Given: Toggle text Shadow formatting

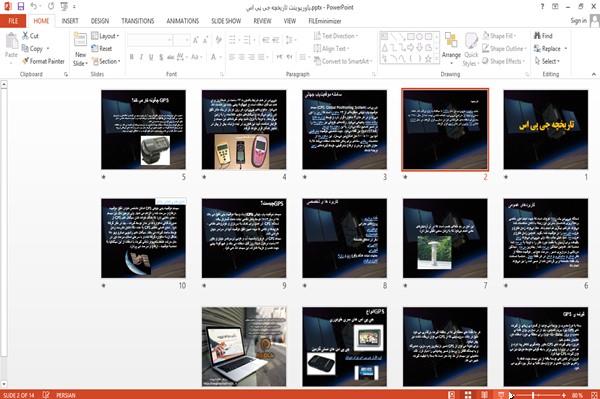Looking at the screenshot, I should (161, 57).
